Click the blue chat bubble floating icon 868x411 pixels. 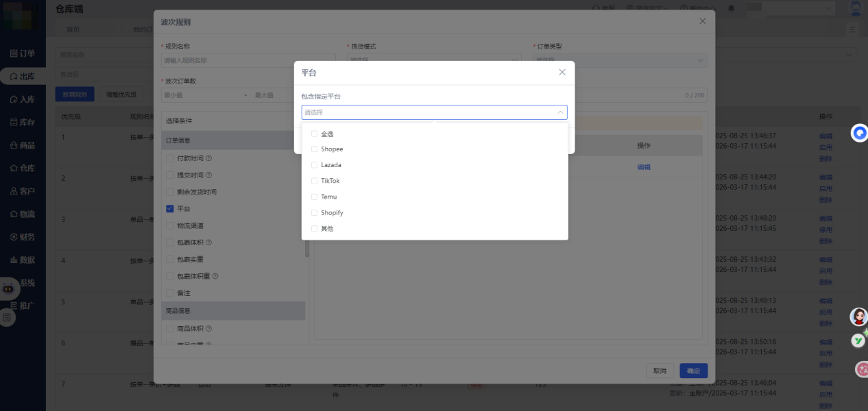point(860,133)
